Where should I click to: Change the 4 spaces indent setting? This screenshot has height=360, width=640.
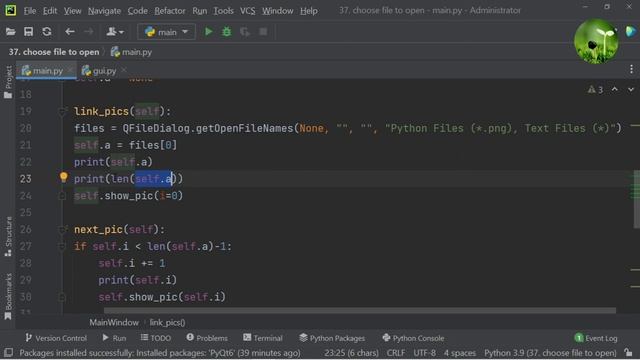click(460, 353)
